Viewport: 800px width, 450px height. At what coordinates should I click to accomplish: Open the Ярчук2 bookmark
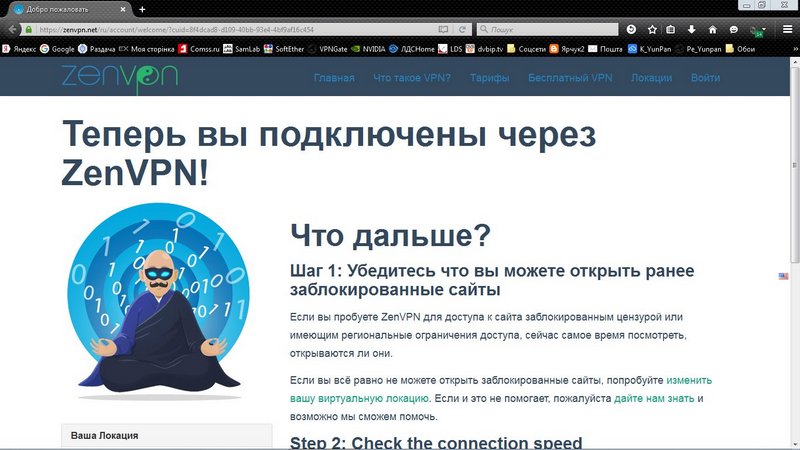pyautogui.click(x=567, y=49)
